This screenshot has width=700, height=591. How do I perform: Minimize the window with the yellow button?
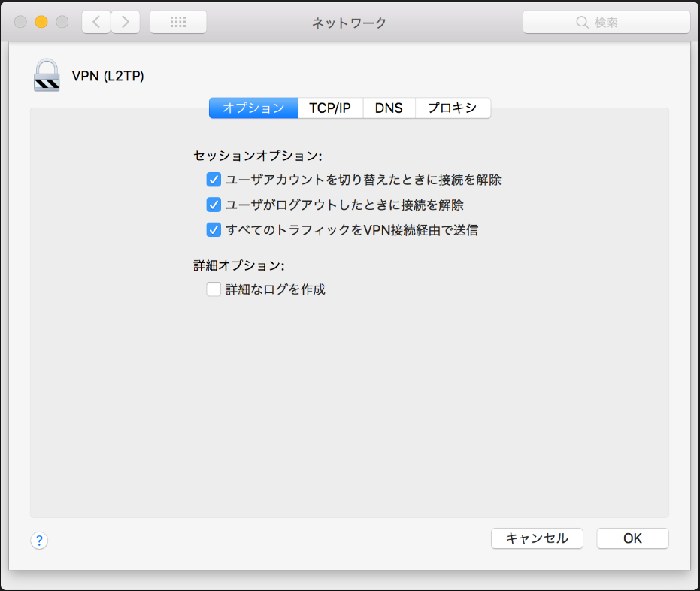41,22
